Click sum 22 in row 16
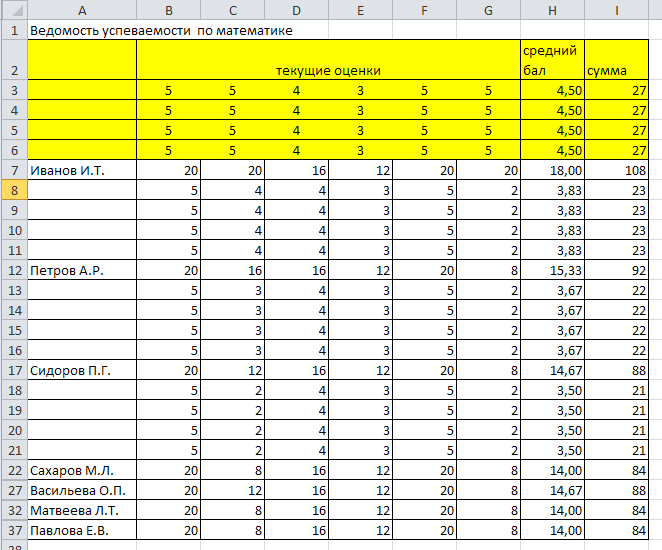Viewport: 662px width, 550px height. (x=617, y=350)
